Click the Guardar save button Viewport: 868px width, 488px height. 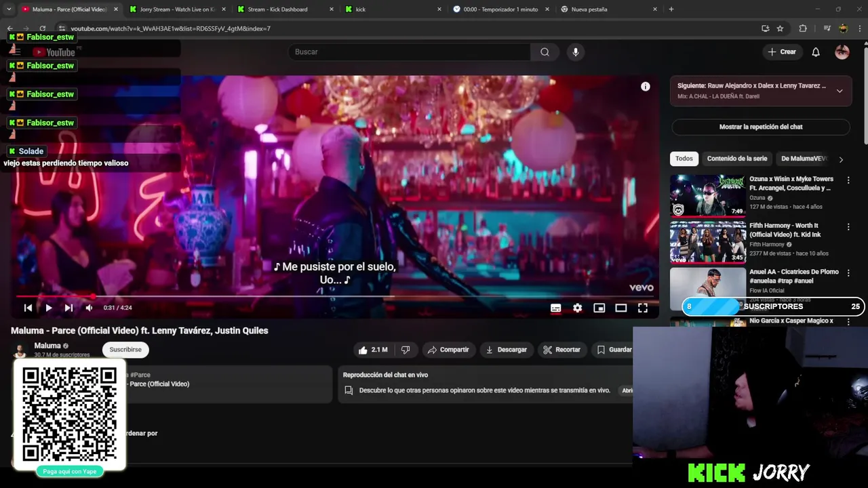click(x=612, y=350)
